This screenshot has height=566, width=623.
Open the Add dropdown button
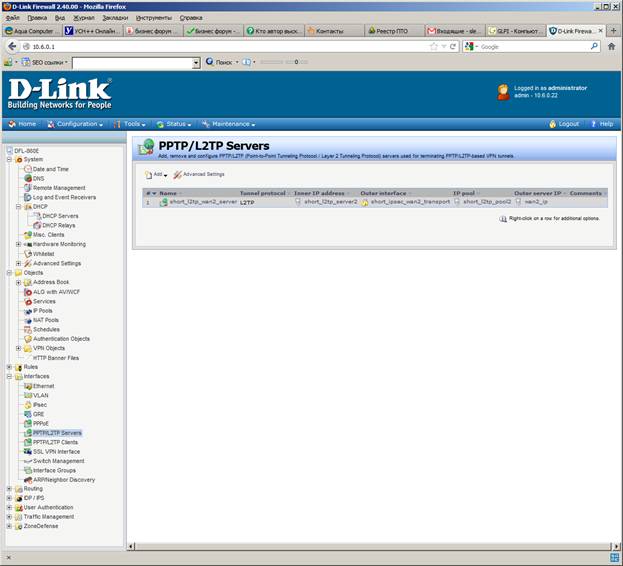pyautogui.click(x=156, y=175)
